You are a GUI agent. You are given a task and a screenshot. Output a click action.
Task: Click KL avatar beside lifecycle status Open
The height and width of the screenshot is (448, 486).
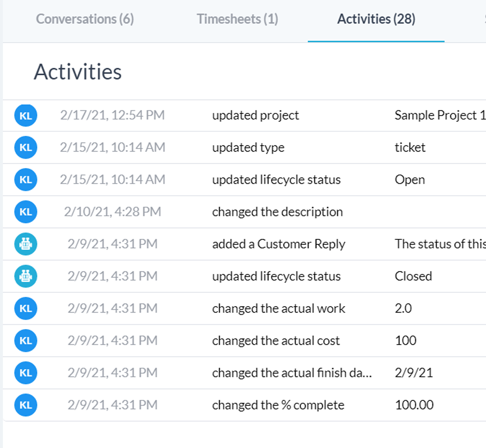[26, 180]
